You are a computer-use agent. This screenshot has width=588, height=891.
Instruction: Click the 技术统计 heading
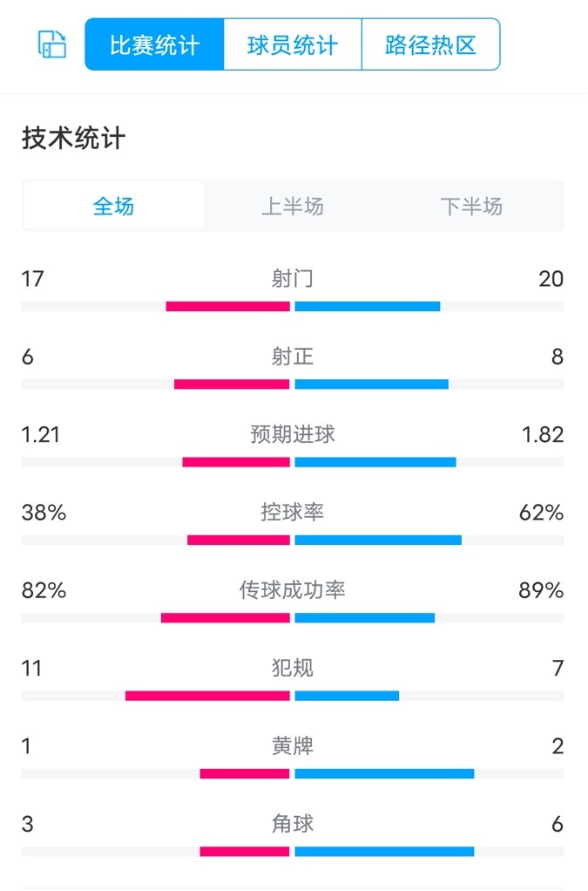(x=74, y=139)
